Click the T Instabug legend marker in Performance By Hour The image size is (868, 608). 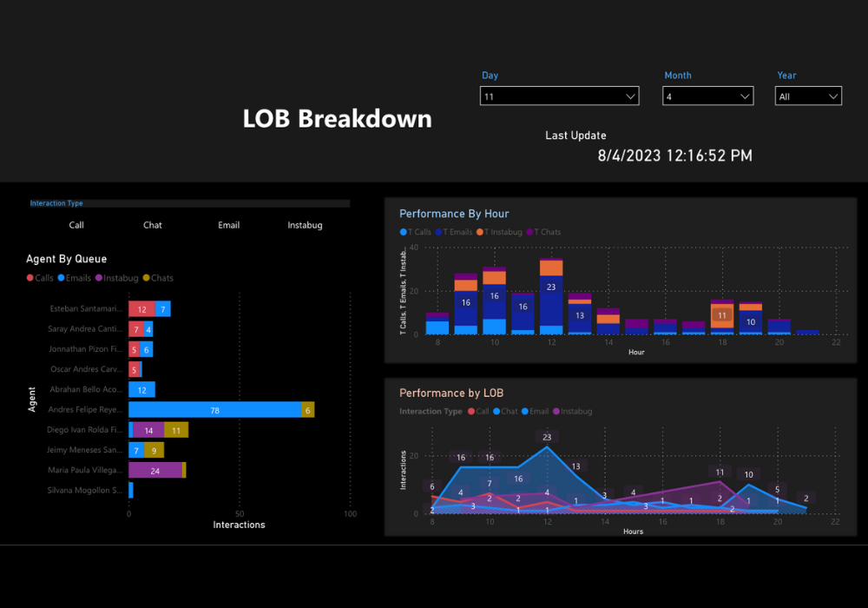click(x=482, y=232)
